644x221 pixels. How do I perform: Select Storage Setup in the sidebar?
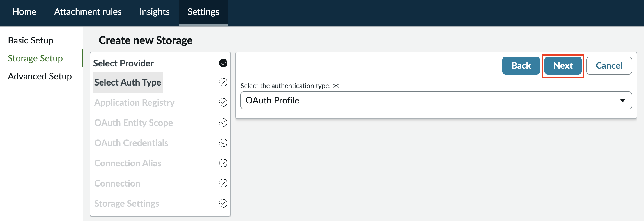pyautogui.click(x=35, y=58)
